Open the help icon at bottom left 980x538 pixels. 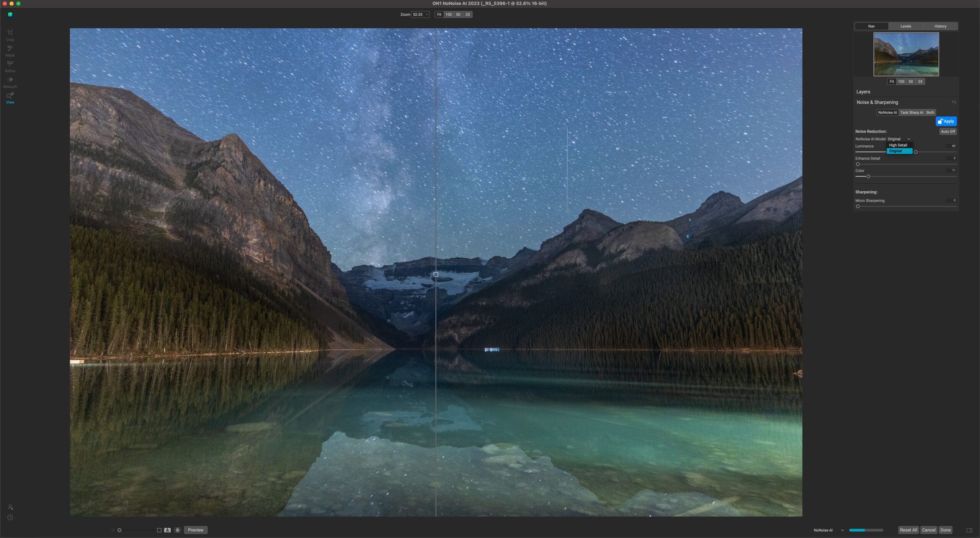coord(10,517)
